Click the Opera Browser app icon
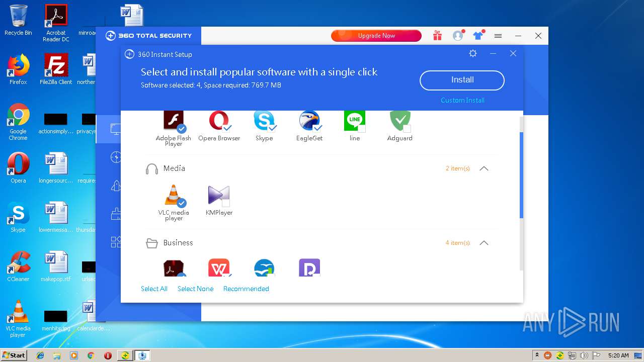The height and width of the screenshot is (362, 644). pos(219,121)
